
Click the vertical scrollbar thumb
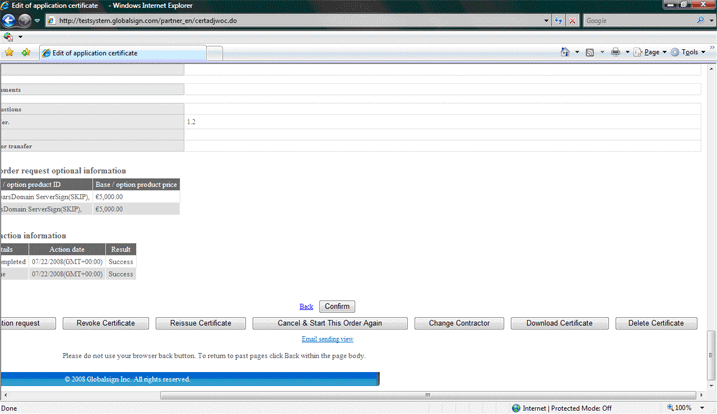coord(712,355)
